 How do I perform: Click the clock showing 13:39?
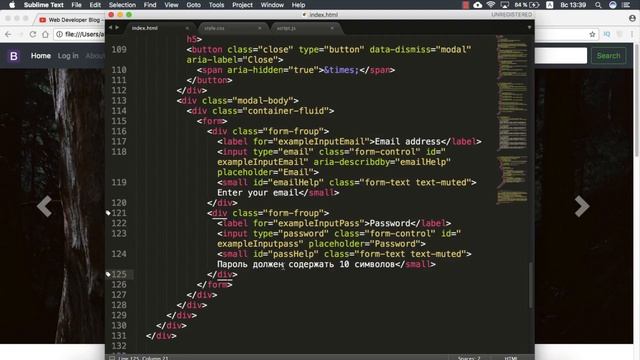tap(573, 5)
